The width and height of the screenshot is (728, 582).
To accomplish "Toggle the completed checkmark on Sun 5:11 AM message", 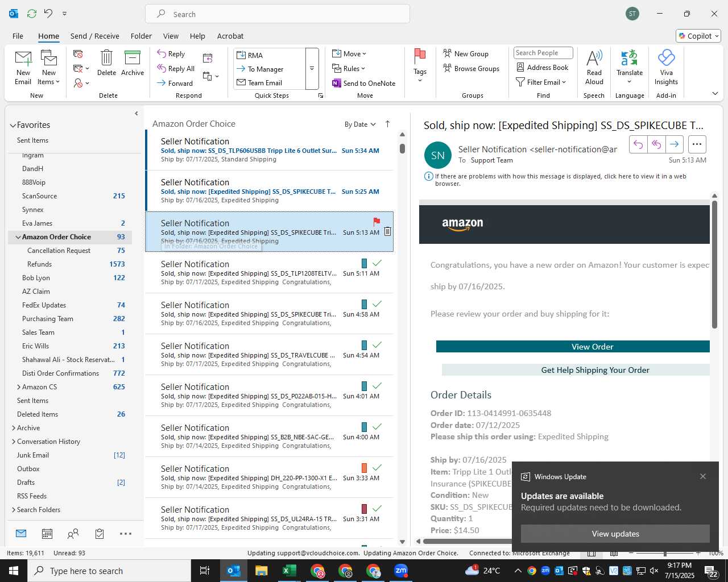I will click(x=377, y=263).
